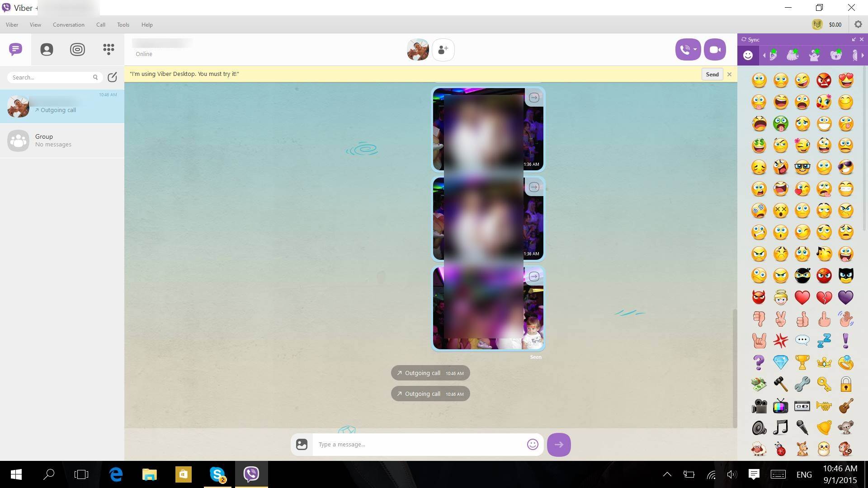Open the dial pad tab
This screenshot has height=488, width=868.
coord(108,49)
